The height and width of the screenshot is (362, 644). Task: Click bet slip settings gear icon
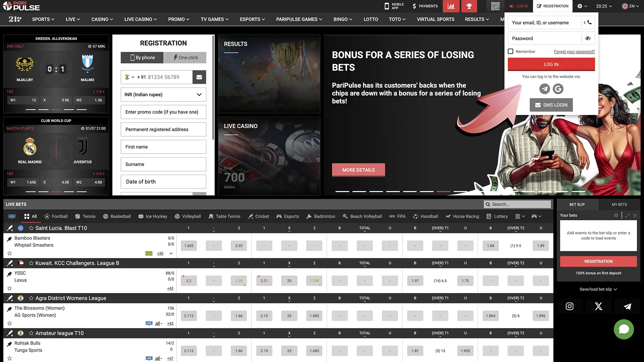pyautogui.click(x=616, y=215)
